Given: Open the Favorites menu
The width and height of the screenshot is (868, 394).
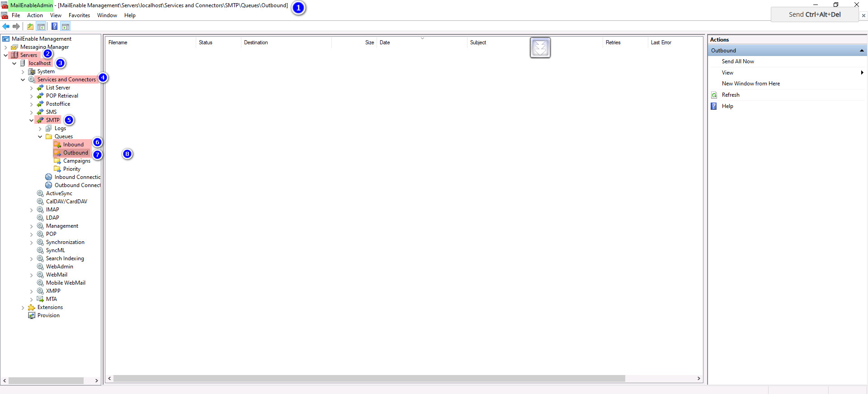Looking at the screenshot, I should click(79, 15).
